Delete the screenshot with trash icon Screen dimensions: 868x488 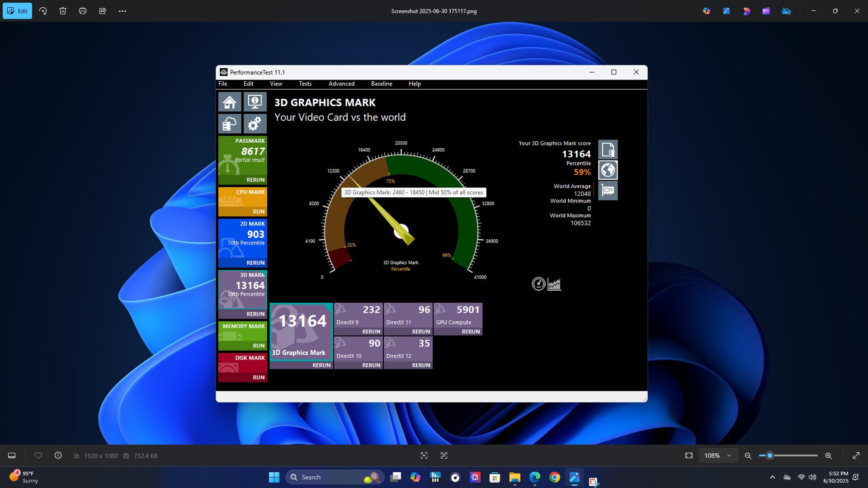click(x=63, y=11)
